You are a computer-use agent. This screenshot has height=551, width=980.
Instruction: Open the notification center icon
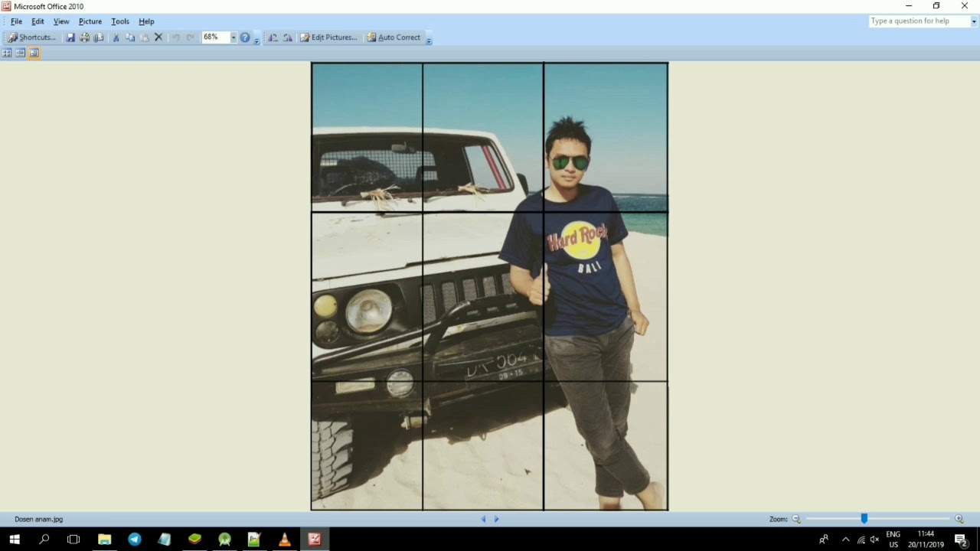(961, 540)
